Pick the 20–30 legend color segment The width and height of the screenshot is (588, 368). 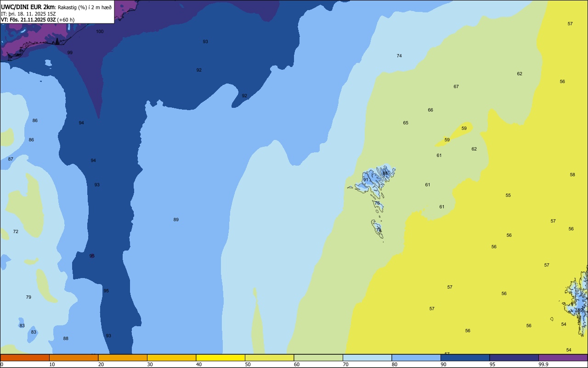point(123,357)
